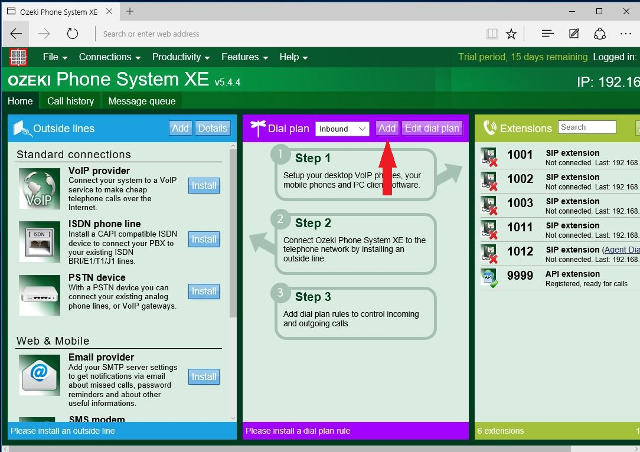Click the Outside lines vertical scrollbar
The width and height of the screenshot is (640, 452).
point(233,233)
